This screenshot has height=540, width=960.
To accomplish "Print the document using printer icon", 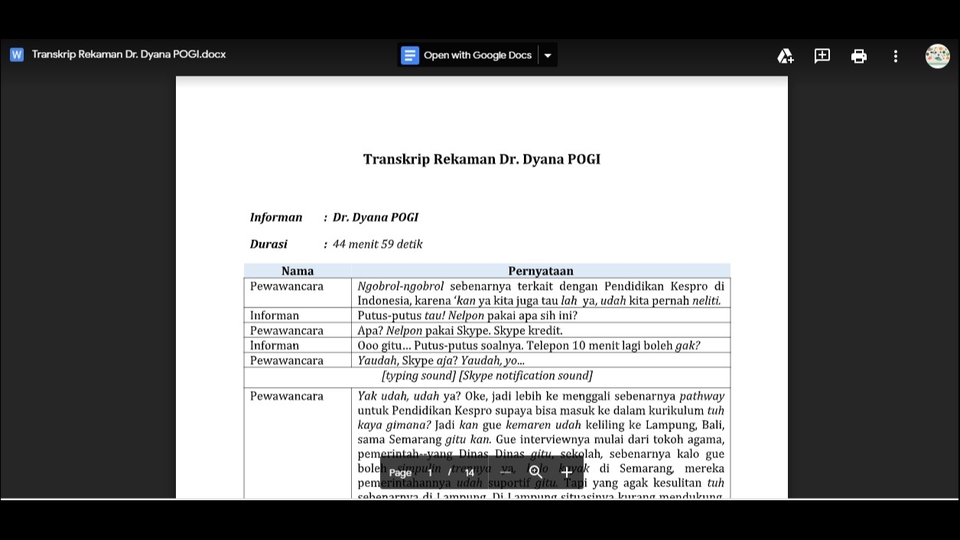I will (x=859, y=56).
